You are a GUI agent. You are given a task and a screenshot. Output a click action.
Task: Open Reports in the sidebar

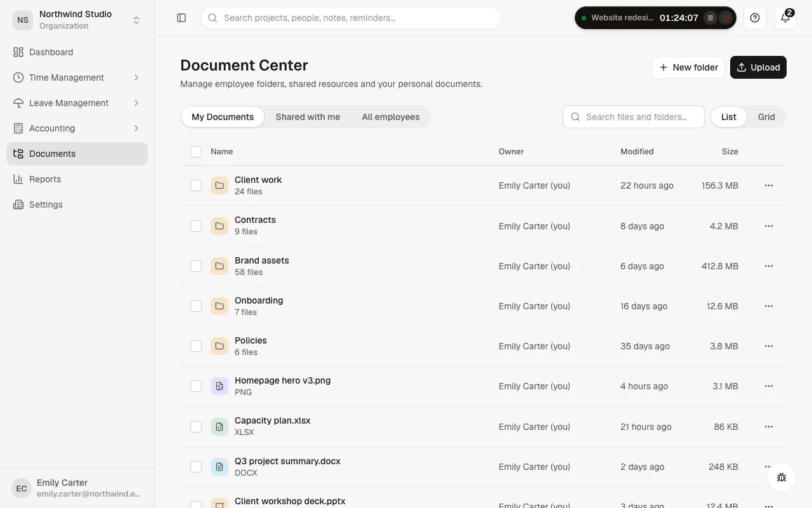click(77, 179)
